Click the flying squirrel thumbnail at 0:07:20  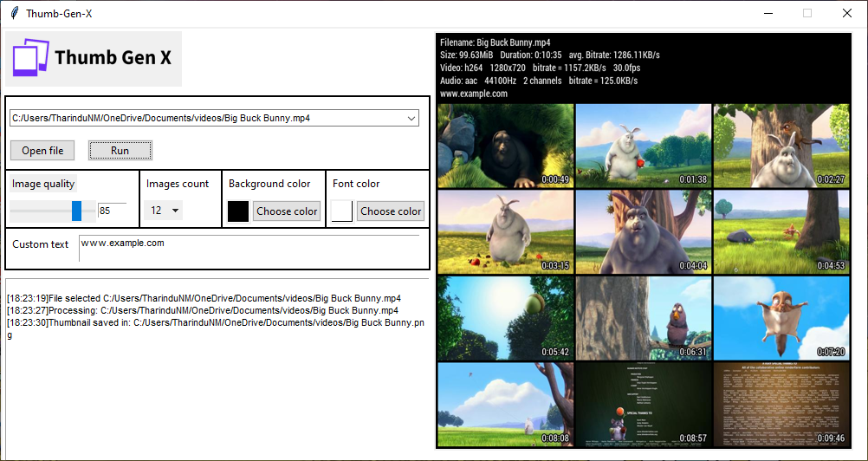(781, 318)
